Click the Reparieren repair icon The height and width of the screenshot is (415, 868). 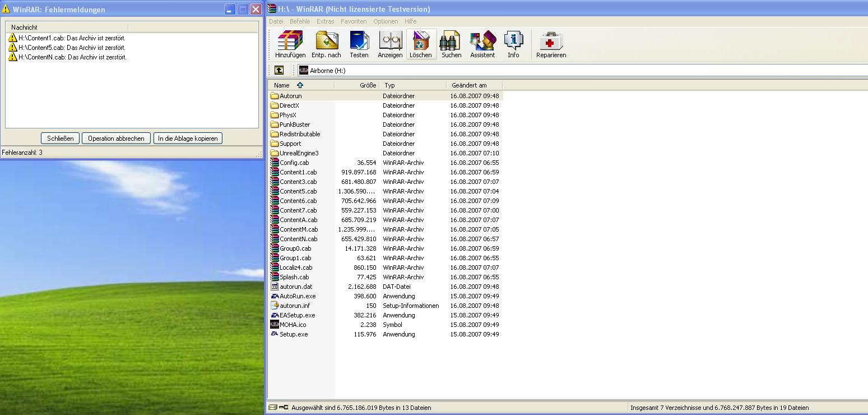point(551,44)
